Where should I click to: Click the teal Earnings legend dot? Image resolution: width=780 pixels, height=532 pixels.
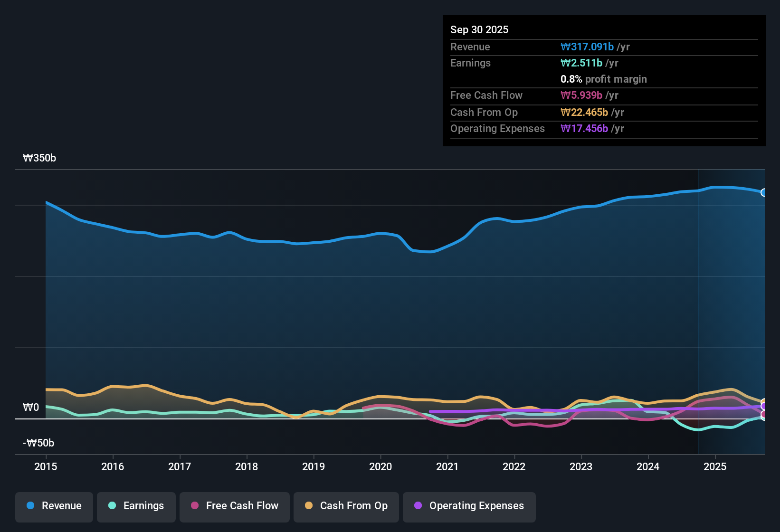coord(112,506)
